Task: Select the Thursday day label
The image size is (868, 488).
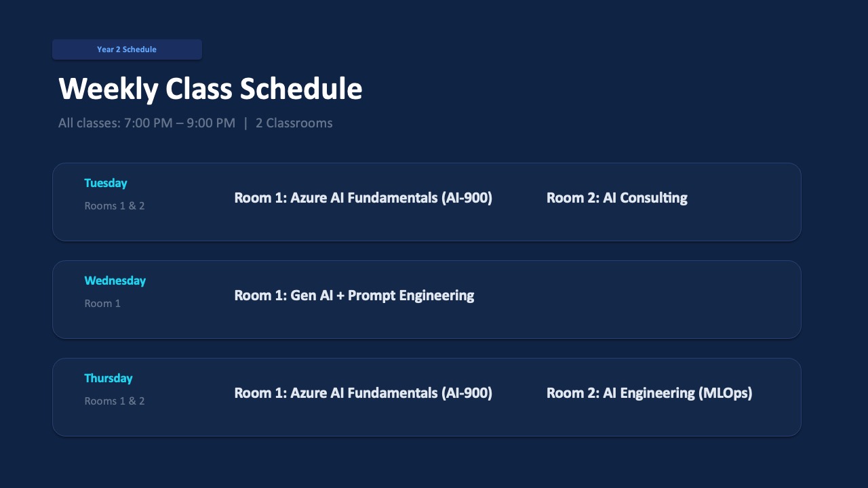Action: point(108,378)
